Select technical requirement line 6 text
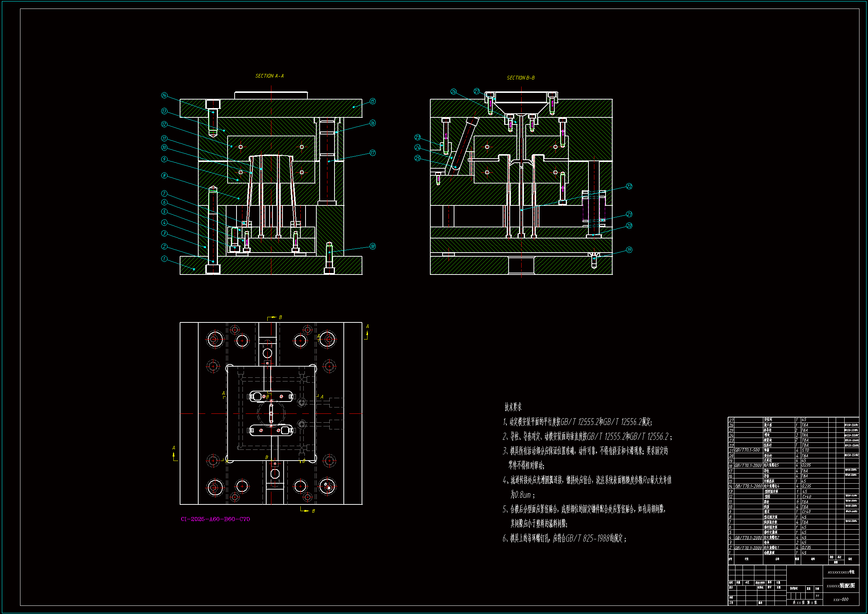The image size is (868, 614). pyautogui.click(x=564, y=538)
